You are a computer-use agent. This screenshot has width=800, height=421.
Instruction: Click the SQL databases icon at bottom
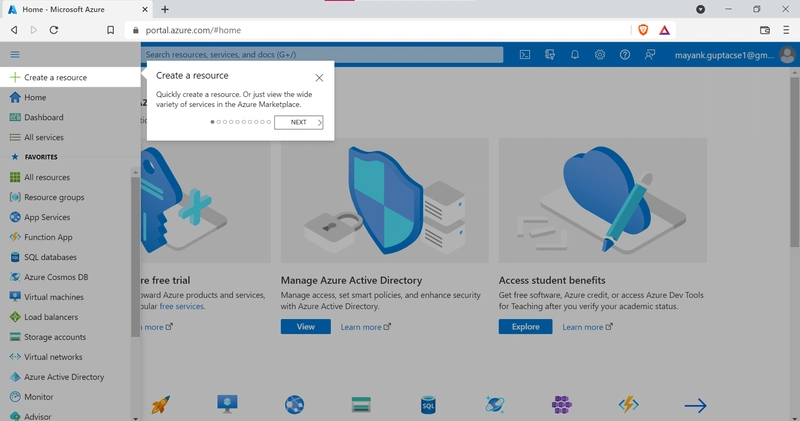click(x=428, y=405)
